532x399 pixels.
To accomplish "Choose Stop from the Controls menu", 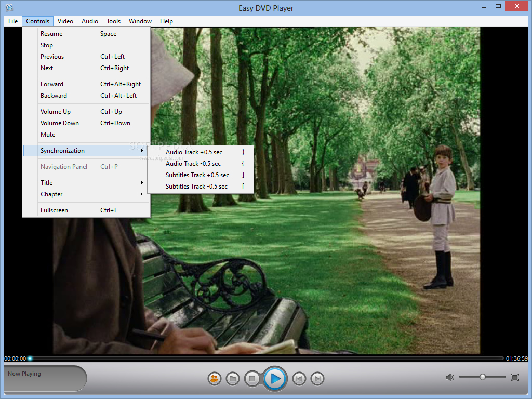I will pos(87,45).
